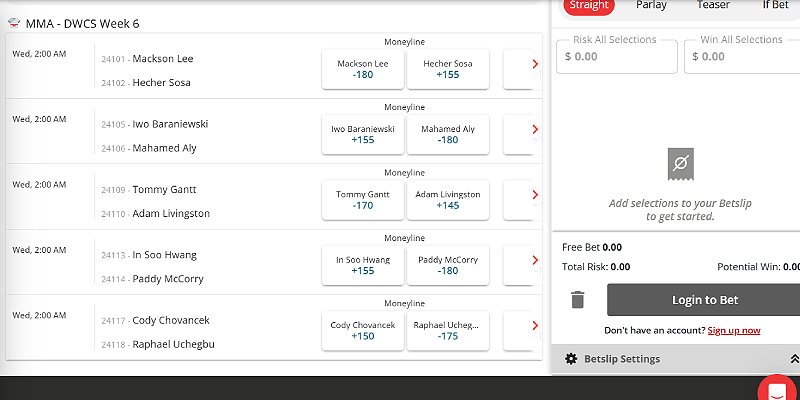Show more markets for Gantt vs Livingston
The width and height of the screenshot is (800, 400).
click(x=534, y=195)
